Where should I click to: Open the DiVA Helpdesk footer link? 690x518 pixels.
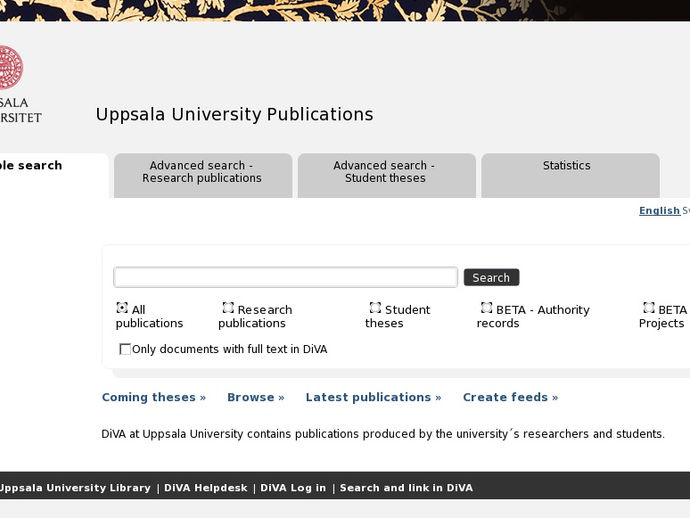tap(206, 488)
